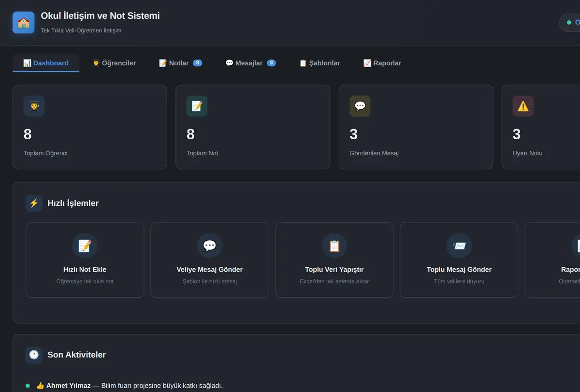Screen dimensions: 580x392
Task: Click the clipboard icon above Toplu Veri Yapıştır
Action: pos(334,246)
